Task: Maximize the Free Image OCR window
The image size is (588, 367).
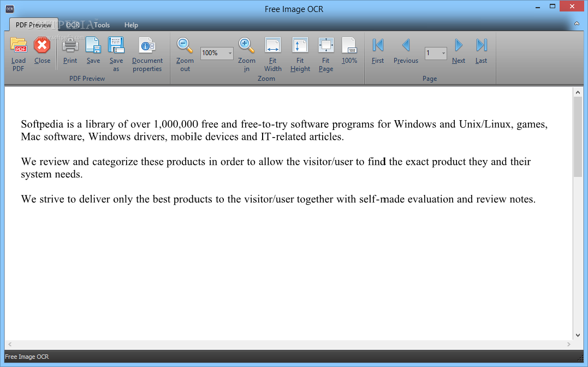Action: point(552,7)
